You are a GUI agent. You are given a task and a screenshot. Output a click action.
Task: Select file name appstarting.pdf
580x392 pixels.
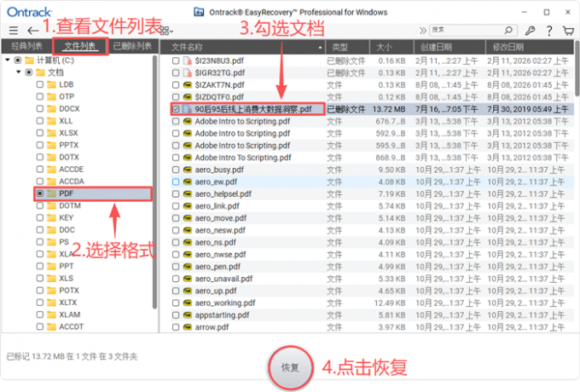(x=222, y=315)
